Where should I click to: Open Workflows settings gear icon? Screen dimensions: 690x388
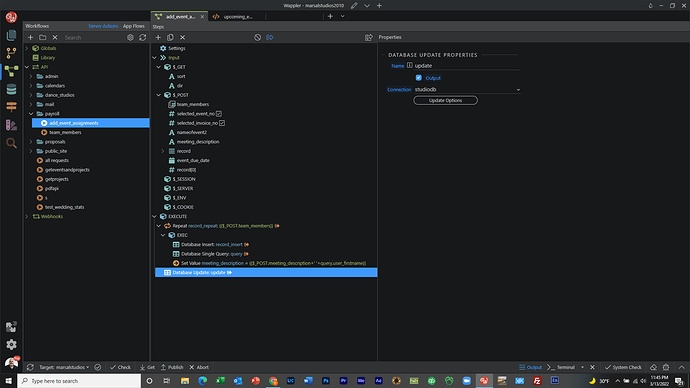click(130, 37)
